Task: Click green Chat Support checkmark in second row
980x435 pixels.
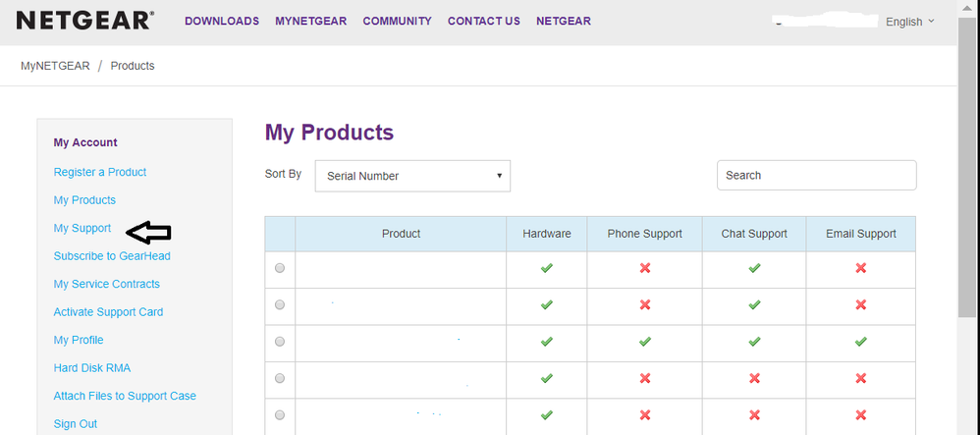Action: (x=754, y=305)
